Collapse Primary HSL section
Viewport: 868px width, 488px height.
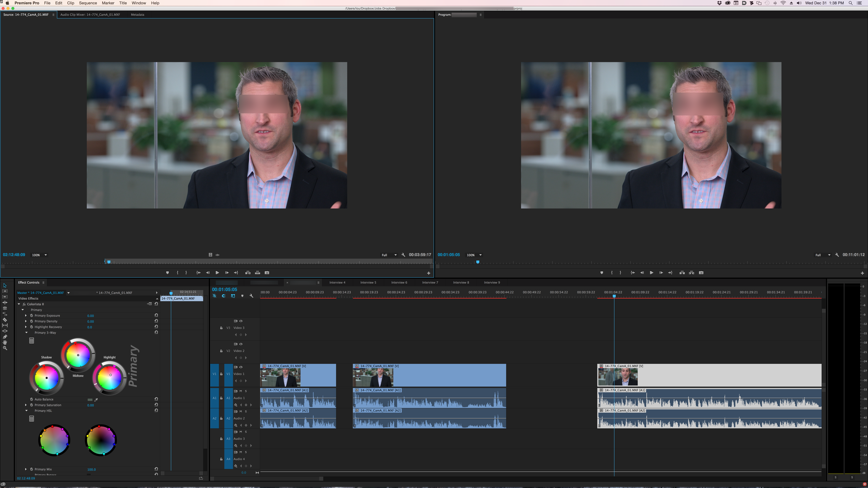[26, 411]
